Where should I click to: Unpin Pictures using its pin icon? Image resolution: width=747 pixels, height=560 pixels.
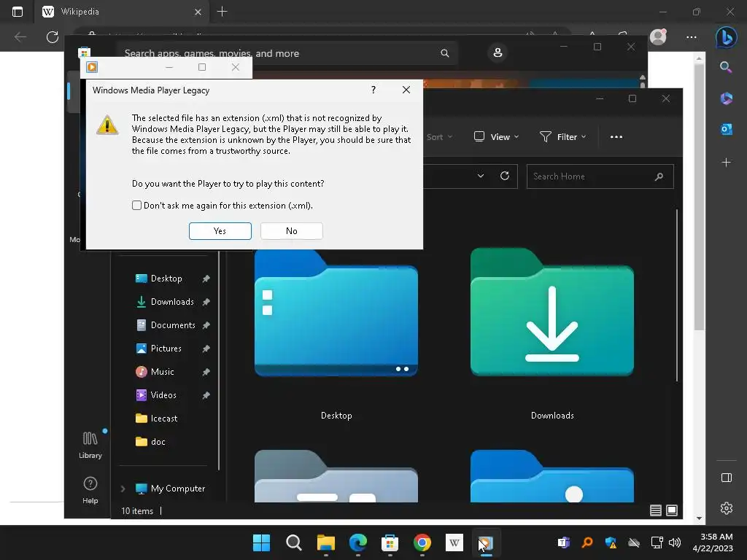[x=206, y=349]
